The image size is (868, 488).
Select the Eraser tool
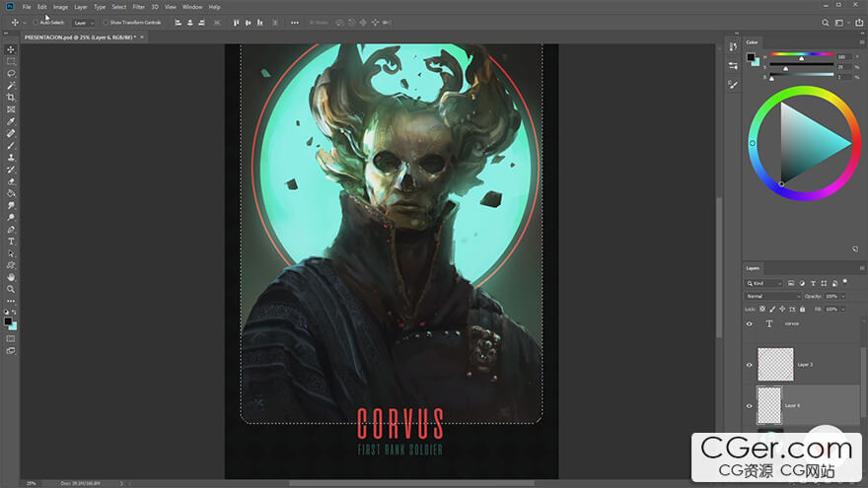[x=11, y=181]
